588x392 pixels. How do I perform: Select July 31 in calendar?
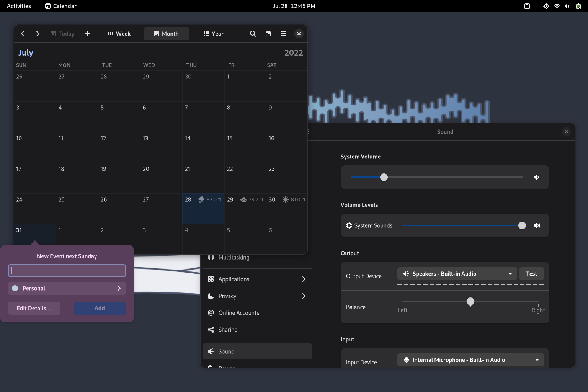pyautogui.click(x=35, y=234)
